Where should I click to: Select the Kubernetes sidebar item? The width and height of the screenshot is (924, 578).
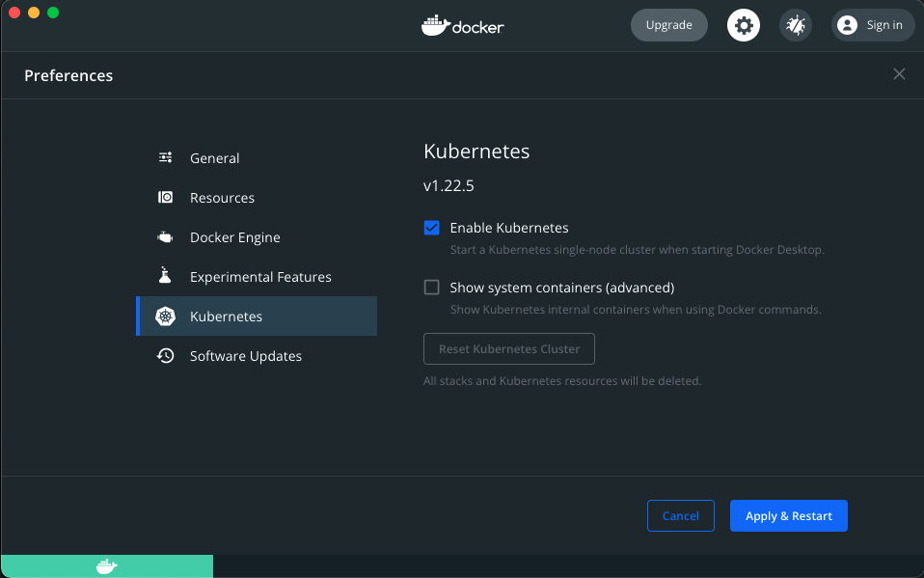(x=257, y=317)
